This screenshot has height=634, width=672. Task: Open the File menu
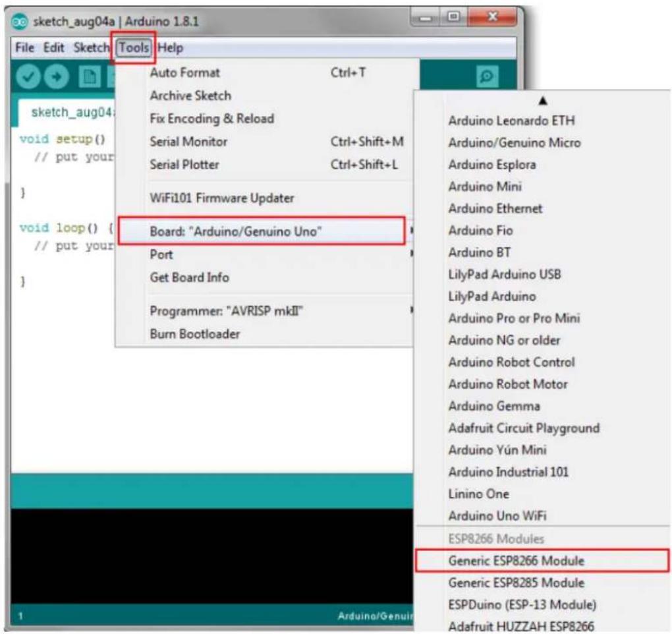[24, 47]
